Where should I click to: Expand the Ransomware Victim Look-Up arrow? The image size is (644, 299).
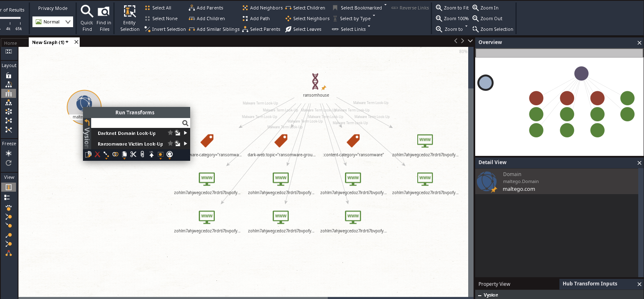(186, 144)
